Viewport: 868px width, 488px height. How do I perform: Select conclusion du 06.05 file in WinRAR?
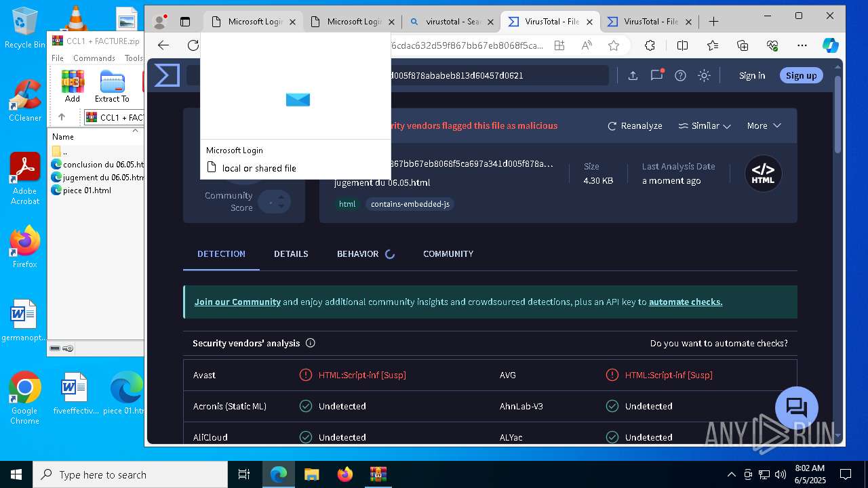tap(97, 164)
